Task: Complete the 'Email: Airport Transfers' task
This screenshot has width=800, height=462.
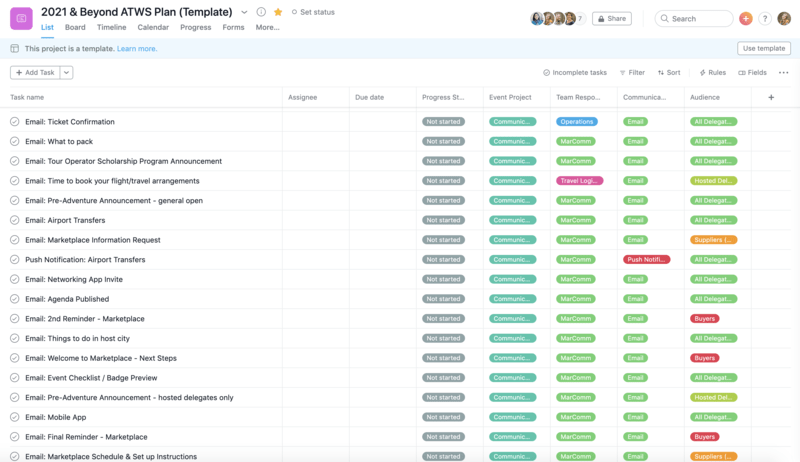Action: click(15, 220)
